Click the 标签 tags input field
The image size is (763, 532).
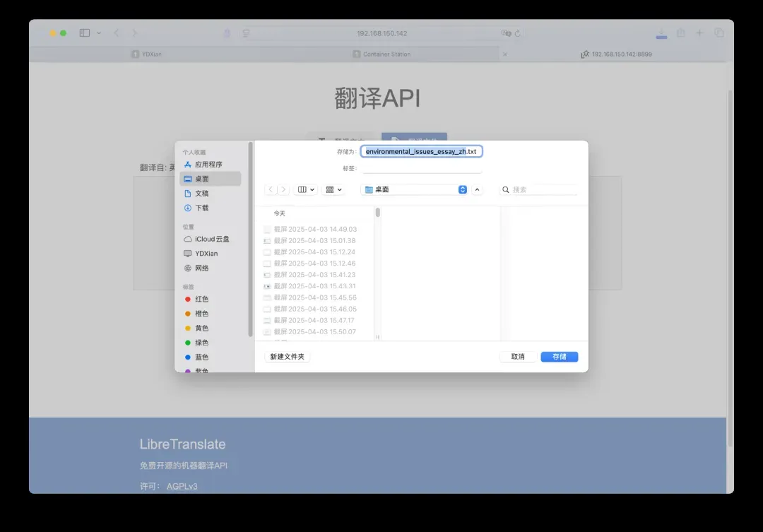tap(422, 168)
